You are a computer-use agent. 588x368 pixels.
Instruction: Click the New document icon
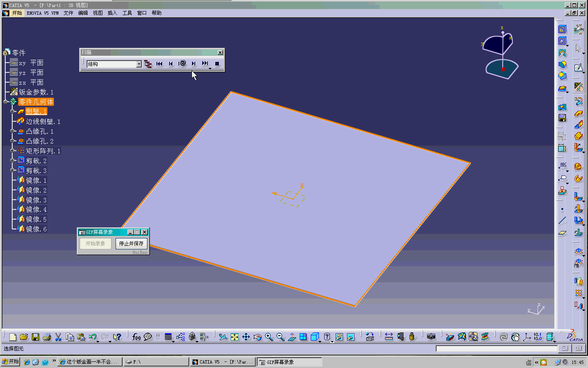(x=13, y=337)
